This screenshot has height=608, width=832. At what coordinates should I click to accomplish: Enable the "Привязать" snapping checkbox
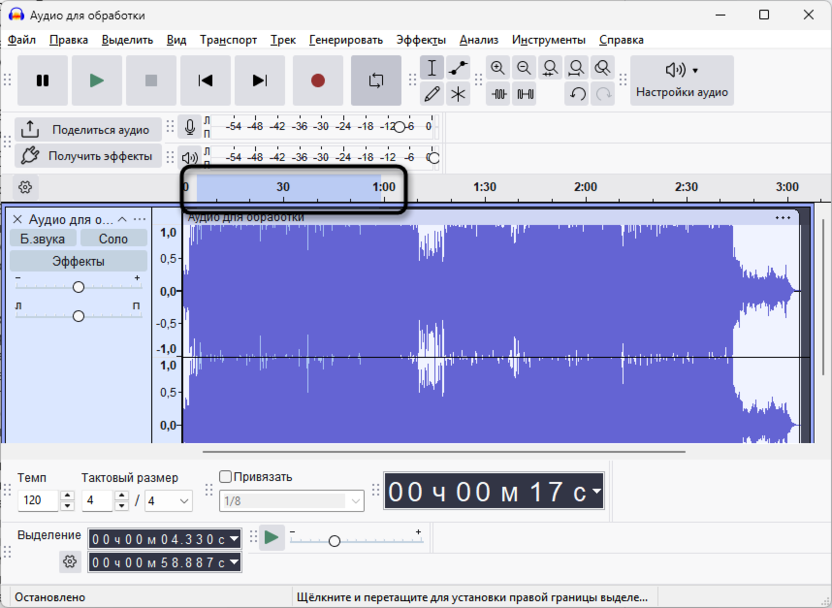[224, 475]
